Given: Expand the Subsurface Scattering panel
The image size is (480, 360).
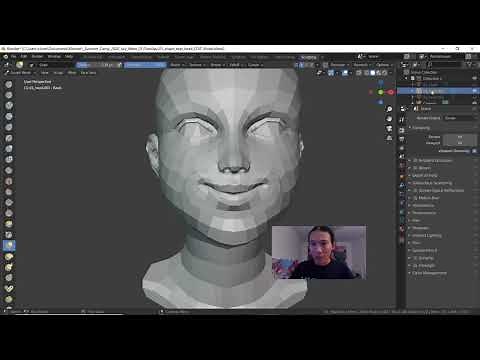Looking at the screenshot, I should [432, 183].
